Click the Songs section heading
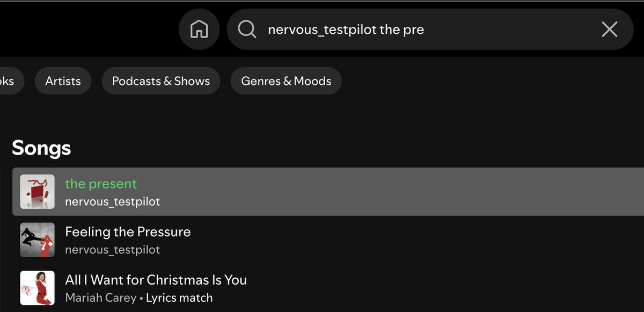 (41, 148)
